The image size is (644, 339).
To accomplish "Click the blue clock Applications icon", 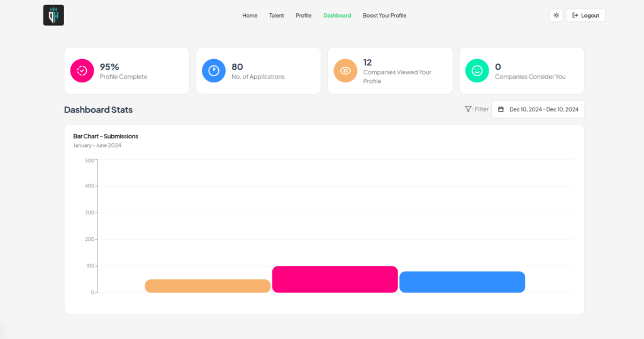I will (214, 70).
